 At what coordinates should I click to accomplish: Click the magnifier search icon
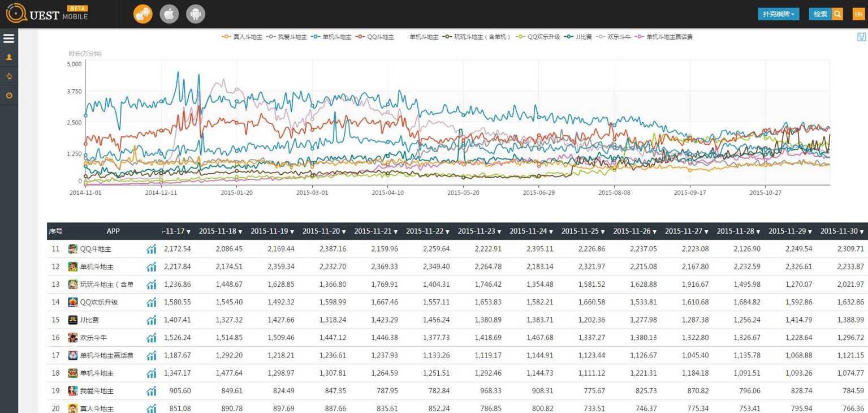coord(837,14)
